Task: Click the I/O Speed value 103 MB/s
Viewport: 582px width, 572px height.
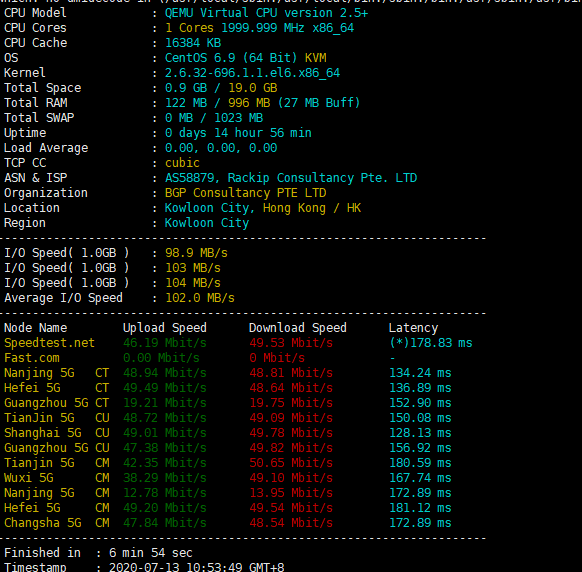Action: (x=193, y=268)
